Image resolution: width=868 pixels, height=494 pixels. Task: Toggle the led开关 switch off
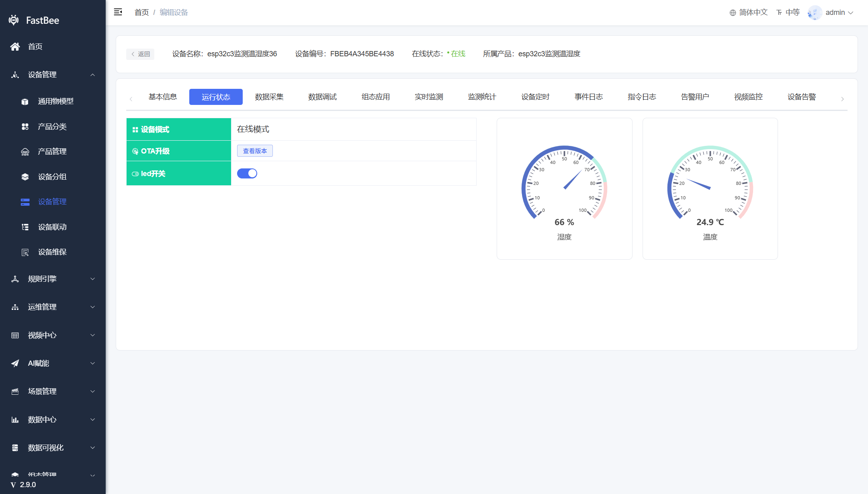coord(247,173)
